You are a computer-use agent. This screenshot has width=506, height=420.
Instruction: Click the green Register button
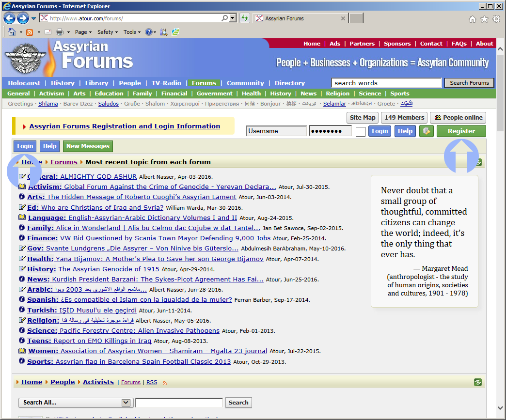(x=461, y=131)
